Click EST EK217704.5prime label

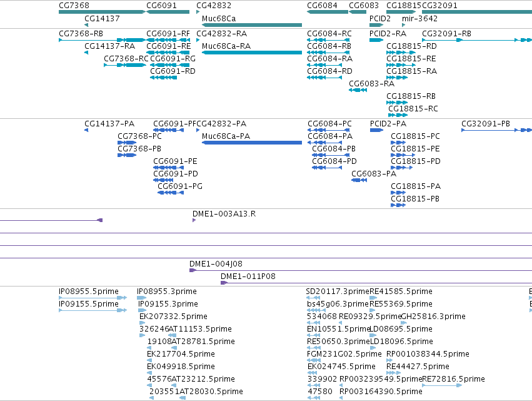tap(181, 354)
